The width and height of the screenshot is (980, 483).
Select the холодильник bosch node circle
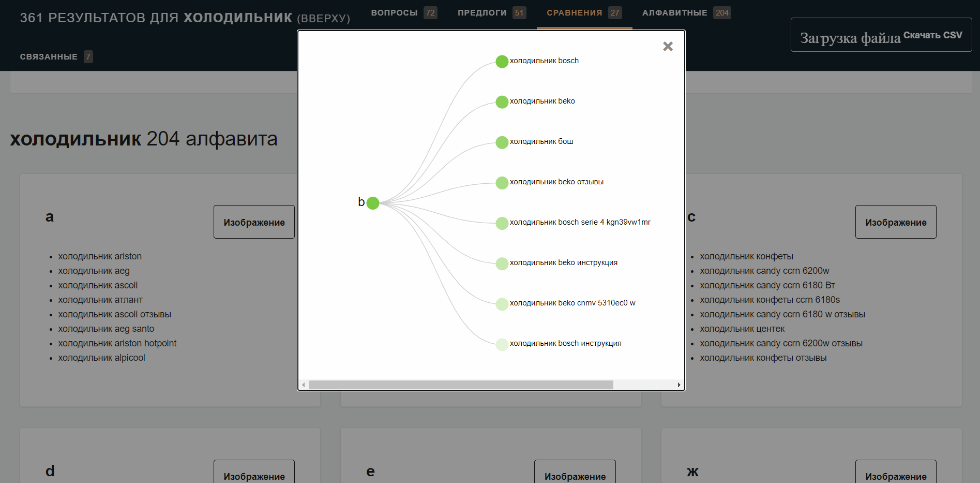coord(502,62)
